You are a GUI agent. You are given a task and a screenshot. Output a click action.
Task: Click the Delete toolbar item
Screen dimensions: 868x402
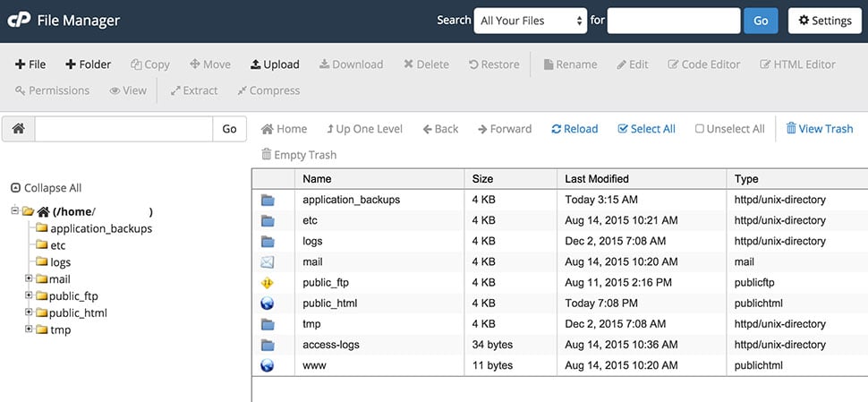pyautogui.click(x=426, y=64)
